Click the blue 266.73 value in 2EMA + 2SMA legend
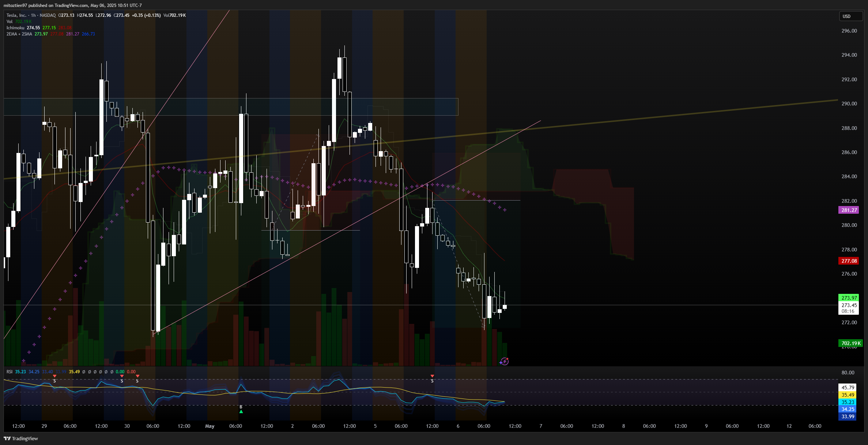 click(88, 34)
